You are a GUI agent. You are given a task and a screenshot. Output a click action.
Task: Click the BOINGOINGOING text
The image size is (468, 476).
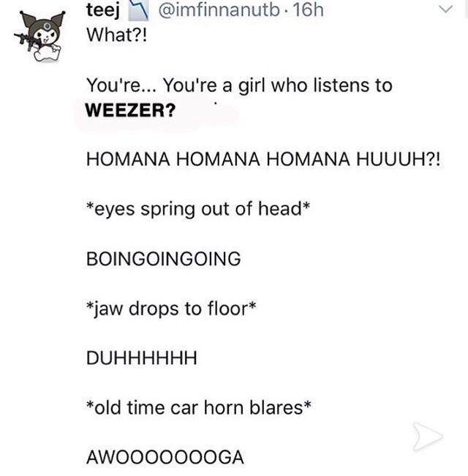(x=164, y=259)
